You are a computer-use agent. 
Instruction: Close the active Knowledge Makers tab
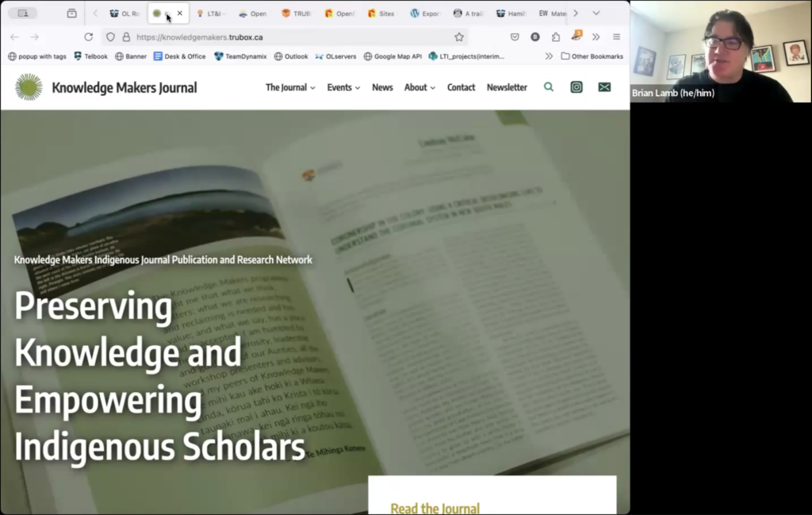[180, 13]
